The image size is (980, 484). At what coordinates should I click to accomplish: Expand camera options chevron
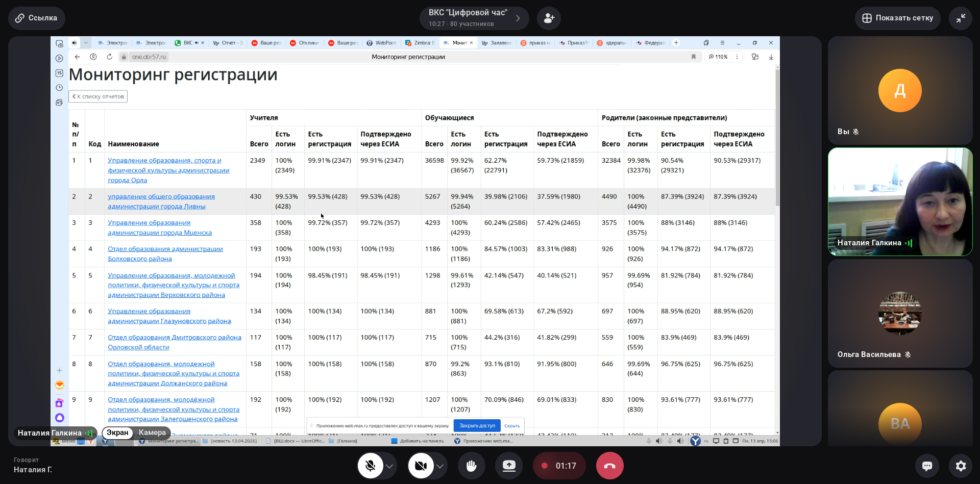(440, 466)
